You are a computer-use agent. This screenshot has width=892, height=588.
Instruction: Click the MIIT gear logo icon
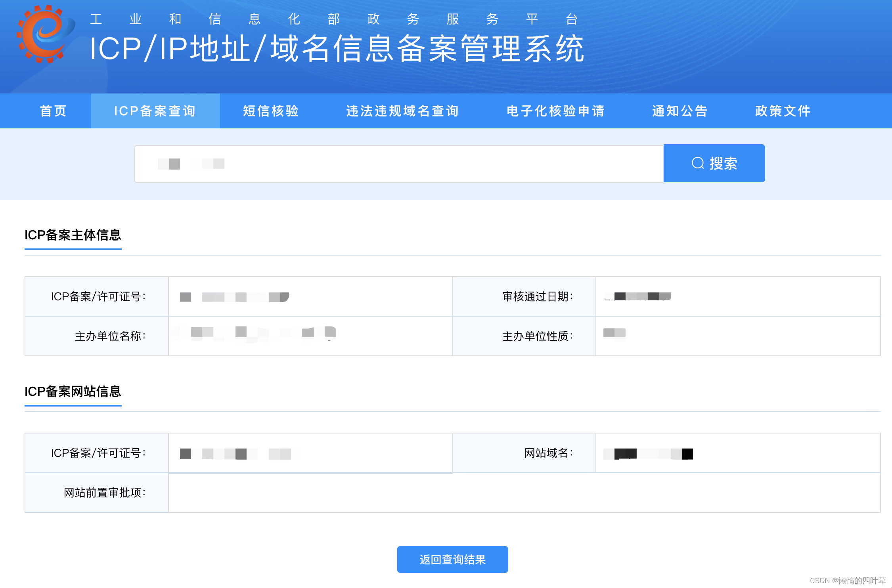44,34
